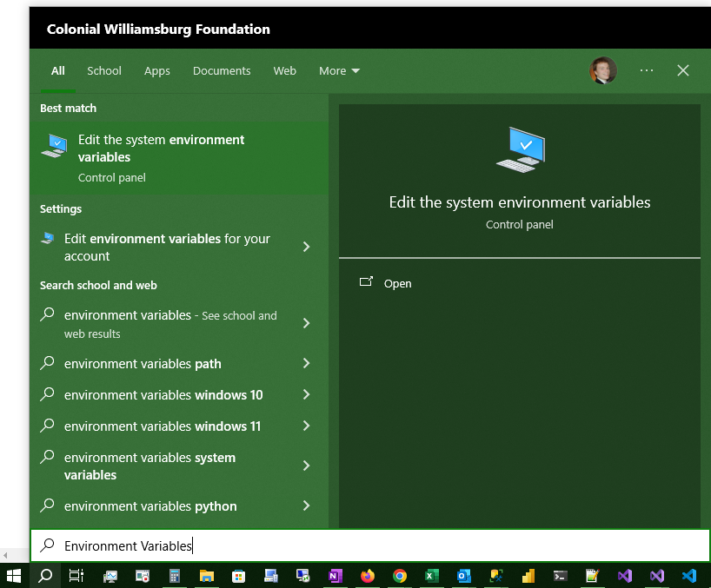Screen dimensions: 711x588
Task: Close the search panel with X
Action: coord(683,70)
